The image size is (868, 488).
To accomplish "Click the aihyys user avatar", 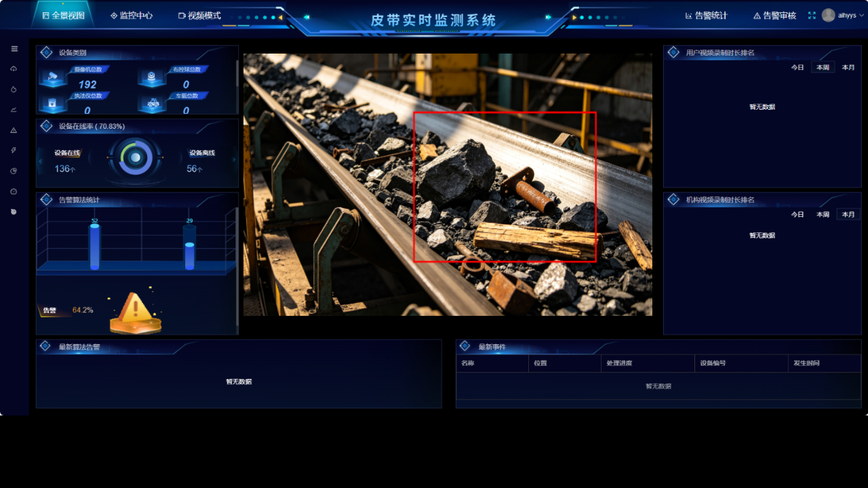I will 828,15.
